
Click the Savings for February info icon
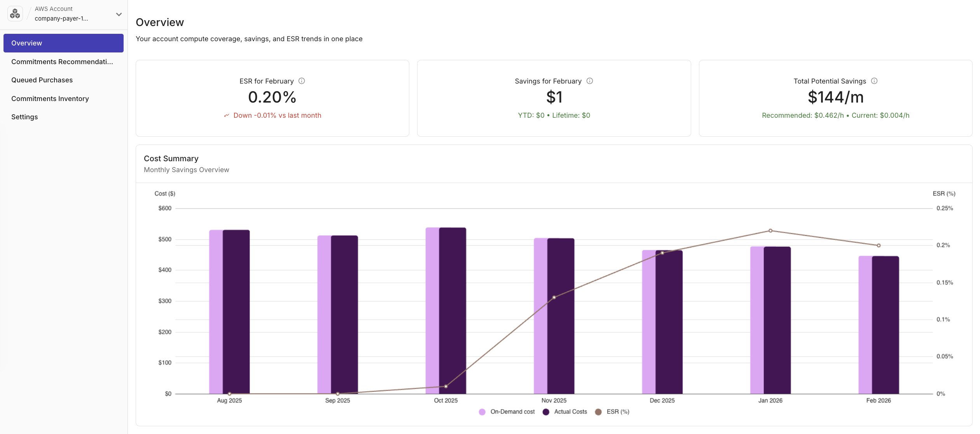(x=590, y=81)
